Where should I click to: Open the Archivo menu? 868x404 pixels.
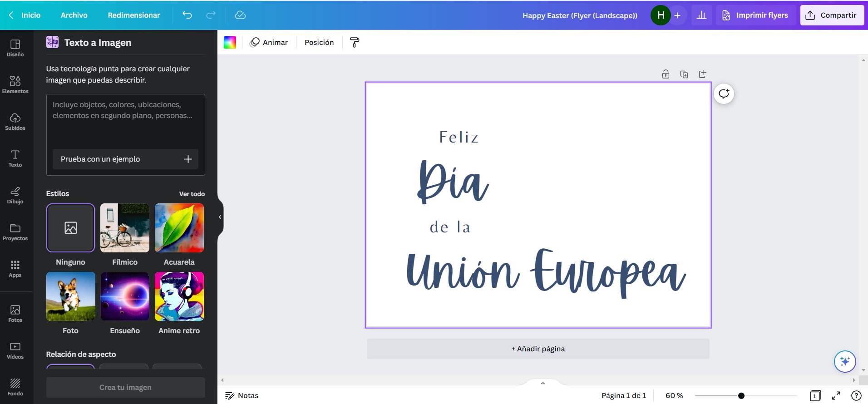[74, 15]
